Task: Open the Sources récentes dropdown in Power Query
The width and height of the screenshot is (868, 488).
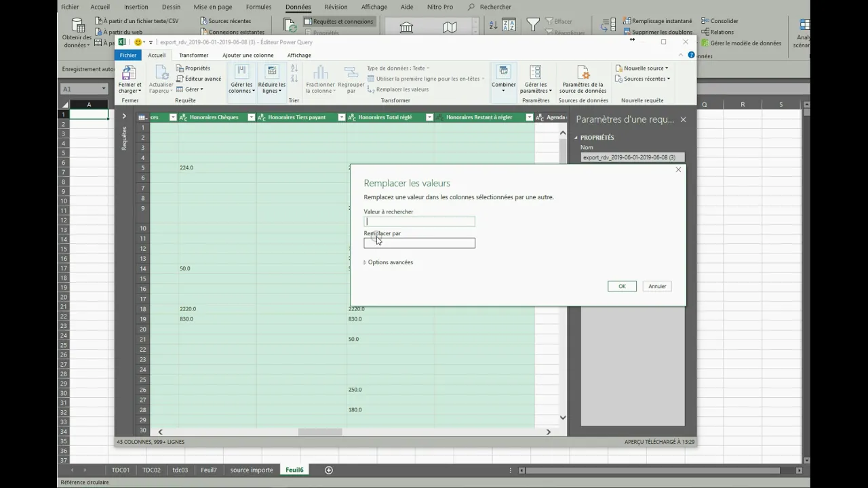Action: [x=642, y=79]
